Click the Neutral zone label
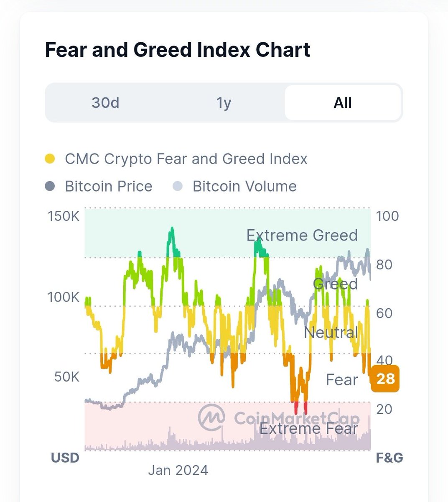Screen dimensions: 448x502 (x=331, y=333)
